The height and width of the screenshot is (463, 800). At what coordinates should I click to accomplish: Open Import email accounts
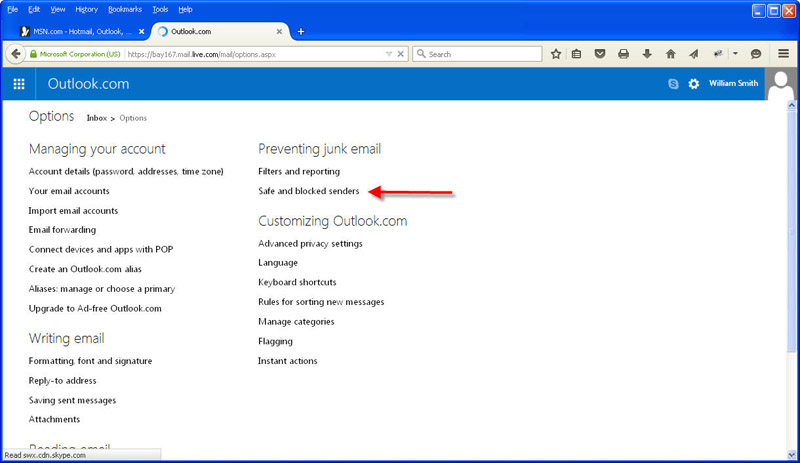coord(73,211)
